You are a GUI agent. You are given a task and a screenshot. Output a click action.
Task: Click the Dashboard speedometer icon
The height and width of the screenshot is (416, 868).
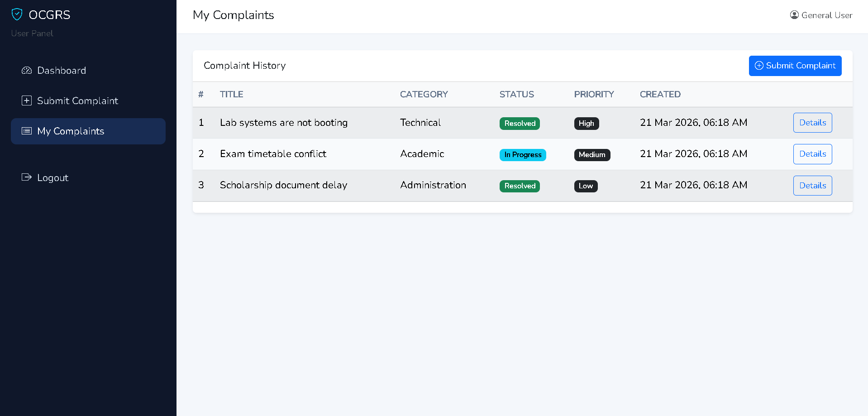click(27, 70)
